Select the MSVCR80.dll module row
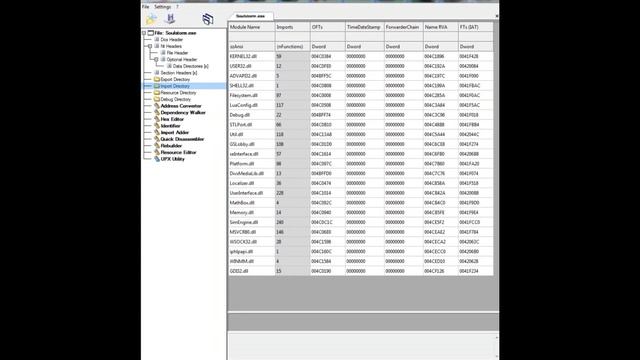Screen dimensions: 640x360 [360, 232]
